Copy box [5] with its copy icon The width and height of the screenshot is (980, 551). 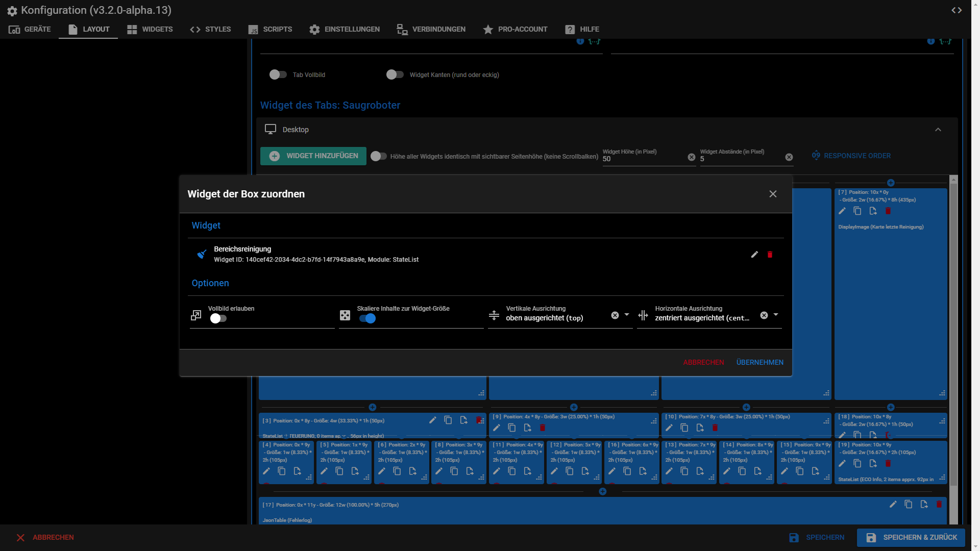(339, 471)
